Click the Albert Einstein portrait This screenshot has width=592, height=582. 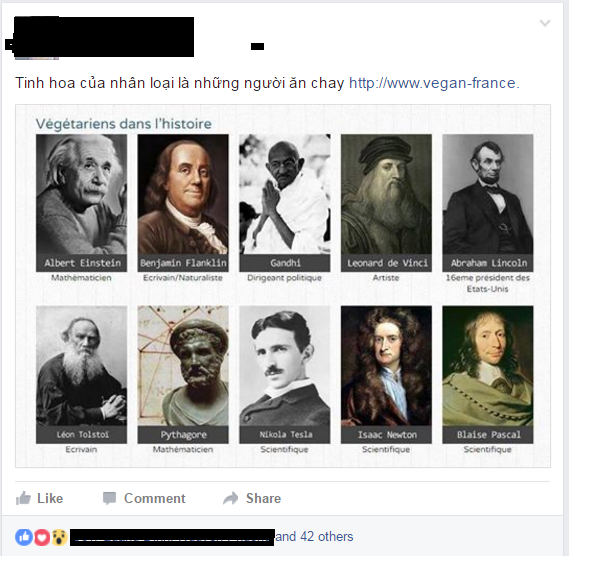point(82,194)
